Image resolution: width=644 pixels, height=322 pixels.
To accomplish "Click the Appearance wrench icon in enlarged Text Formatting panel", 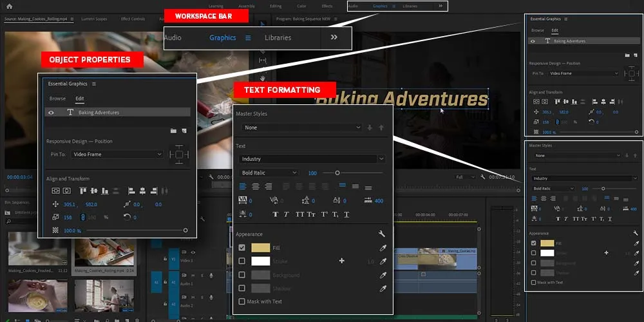I will [x=381, y=234].
